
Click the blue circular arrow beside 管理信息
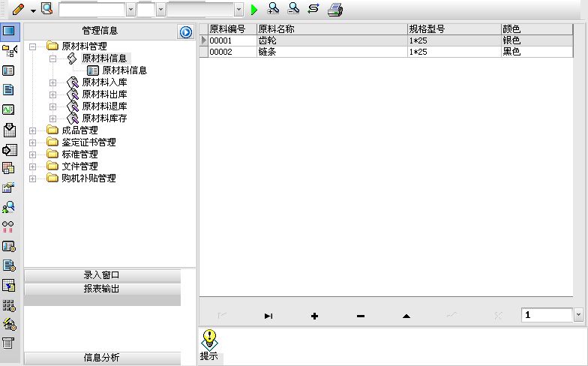(186, 31)
